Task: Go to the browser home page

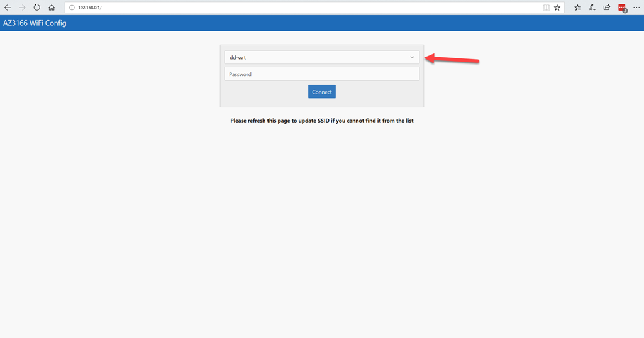Action: tap(52, 8)
